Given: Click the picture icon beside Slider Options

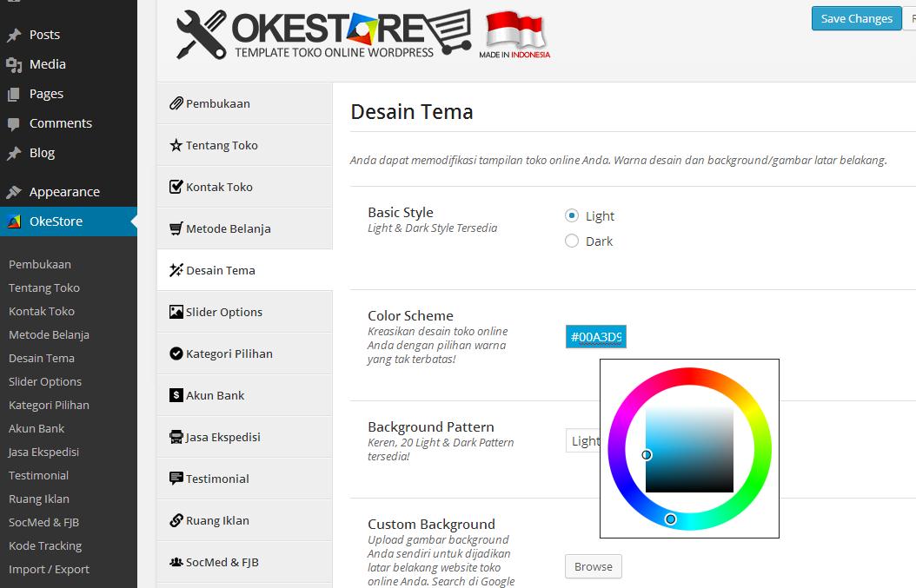Looking at the screenshot, I should coord(176,312).
